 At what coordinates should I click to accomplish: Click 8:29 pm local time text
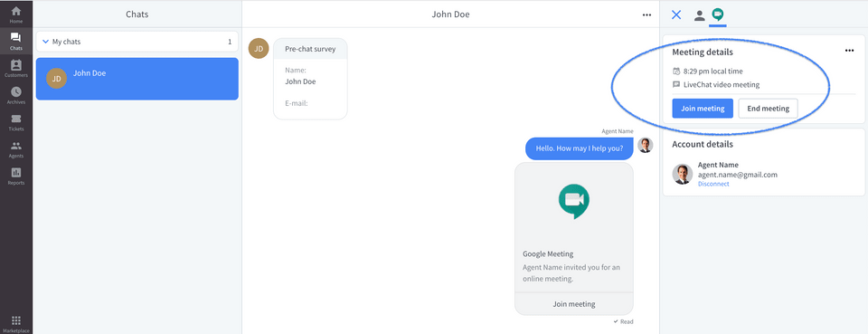tap(713, 72)
